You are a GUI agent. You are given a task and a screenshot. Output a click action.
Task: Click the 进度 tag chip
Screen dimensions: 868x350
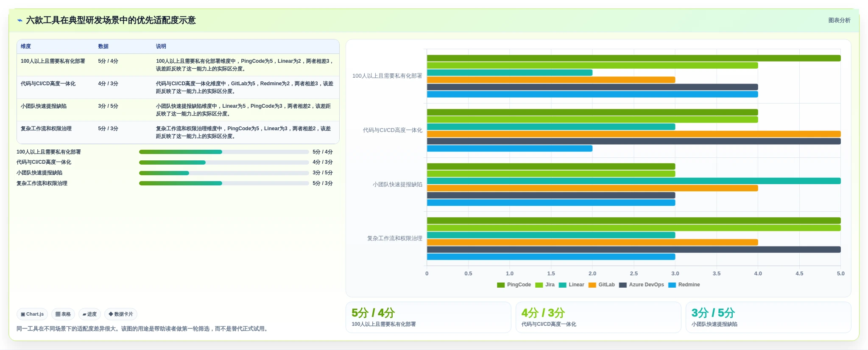click(89, 314)
